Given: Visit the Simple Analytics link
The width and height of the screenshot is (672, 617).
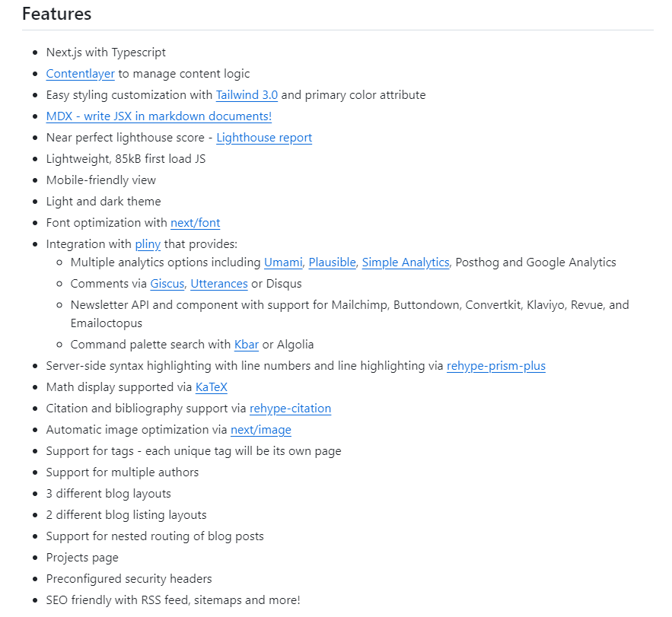Looking at the screenshot, I should coord(406,262).
